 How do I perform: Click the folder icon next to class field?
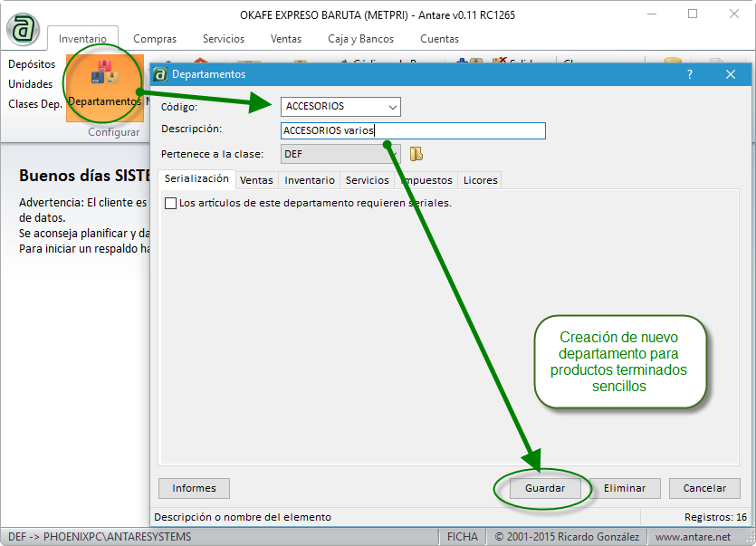tap(416, 154)
